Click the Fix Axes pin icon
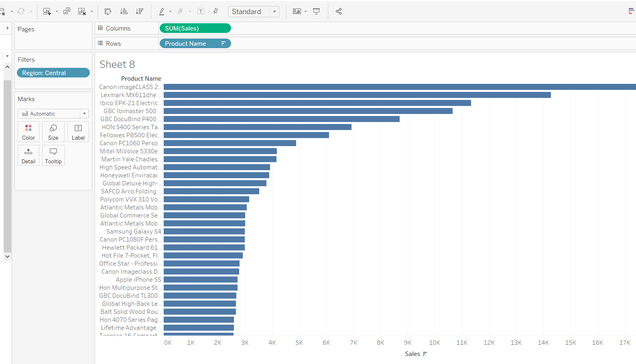Viewport: 636px width, 364px height. pos(215,11)
